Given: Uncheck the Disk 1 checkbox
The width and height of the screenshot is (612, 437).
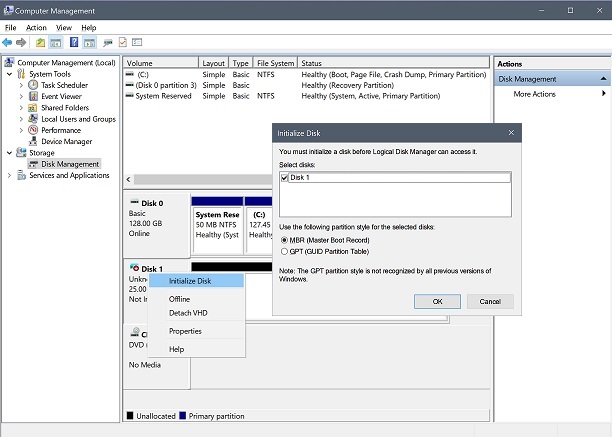Looking at the screenshot, I should pyautogui.click(x=285, y=178).
